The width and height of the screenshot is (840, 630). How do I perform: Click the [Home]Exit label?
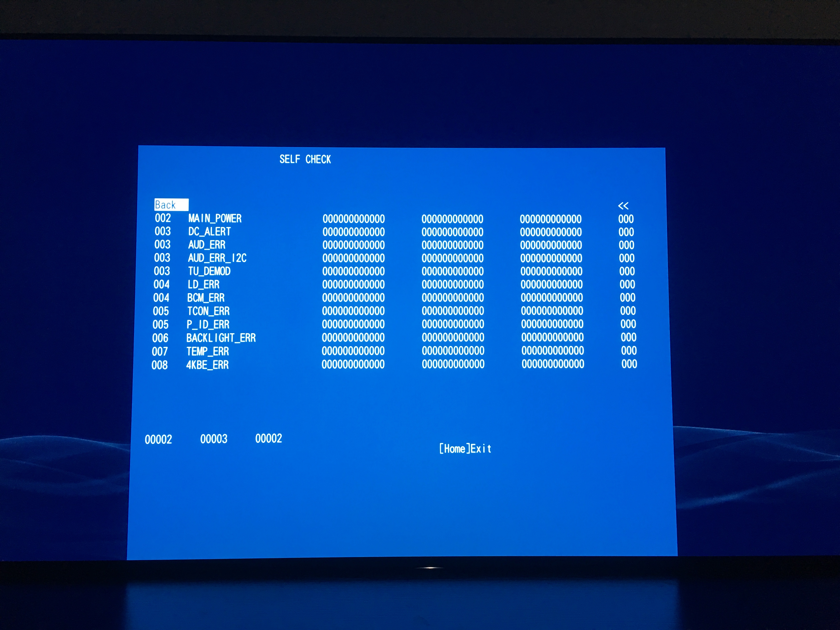(x=465, y=449)
